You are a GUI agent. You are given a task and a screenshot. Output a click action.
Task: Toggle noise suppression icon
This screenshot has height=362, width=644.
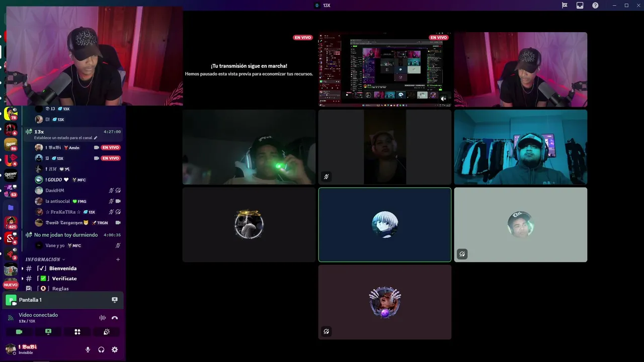click(x=102, y=318)
